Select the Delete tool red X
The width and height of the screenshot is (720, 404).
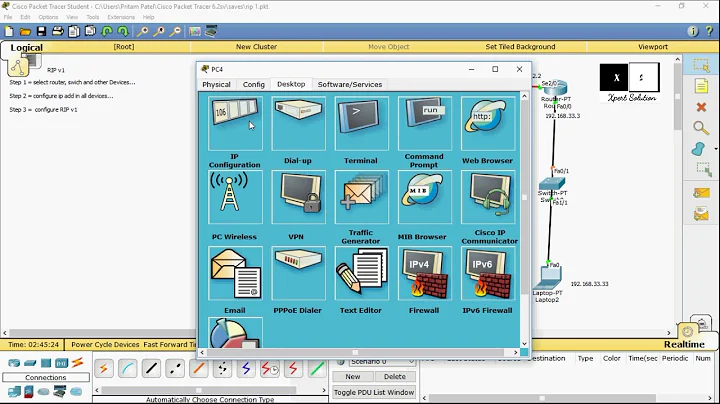[701, 107]
